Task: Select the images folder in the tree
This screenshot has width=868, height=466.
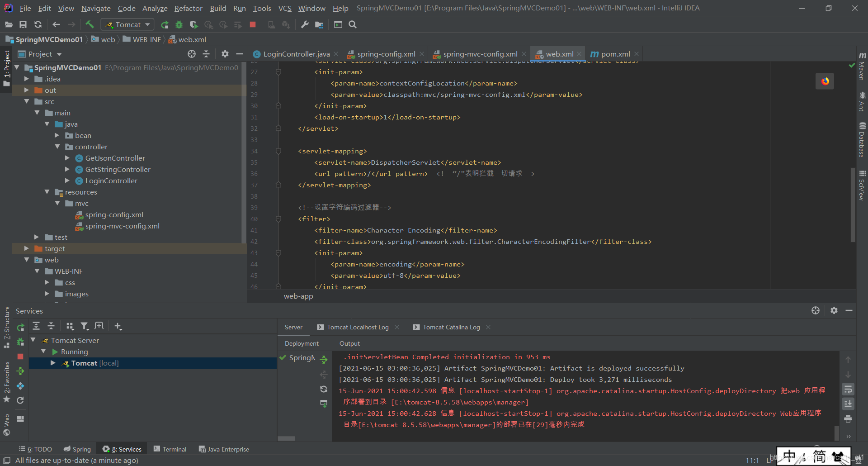Action: pyautogui.click(x=76, y=294)
